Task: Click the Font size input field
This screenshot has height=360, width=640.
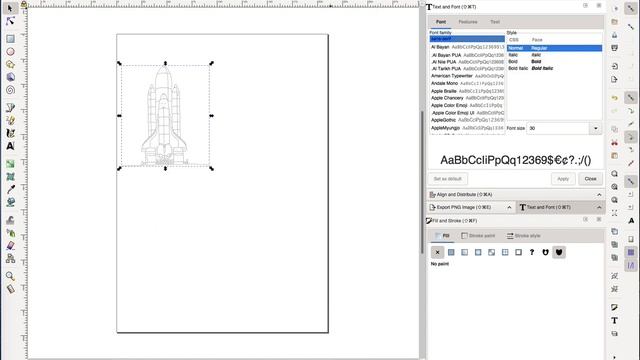Action: click(x=558, y=128)
